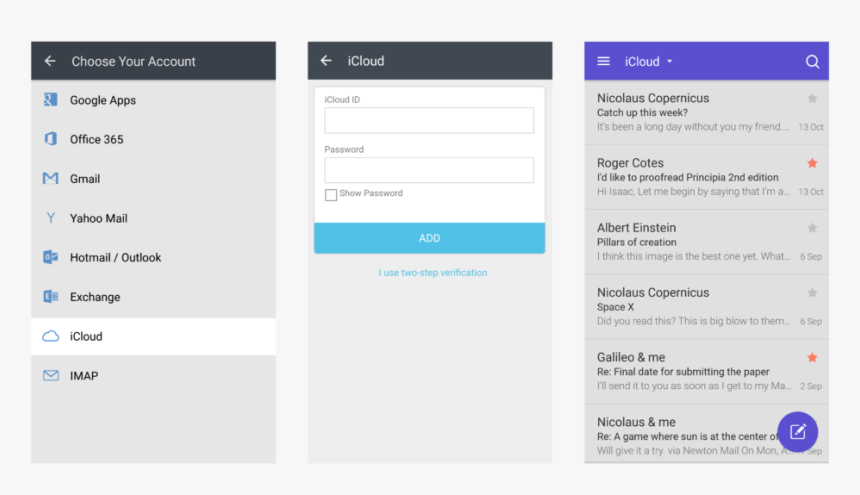
Task: Open search in the iCloud inbox
Action: [x=812, y=61]
